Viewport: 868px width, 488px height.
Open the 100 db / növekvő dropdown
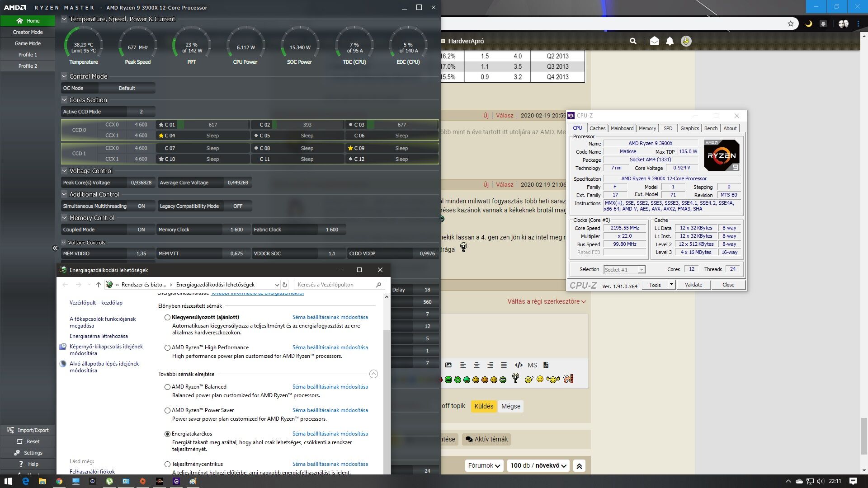(x=539, y=465)
